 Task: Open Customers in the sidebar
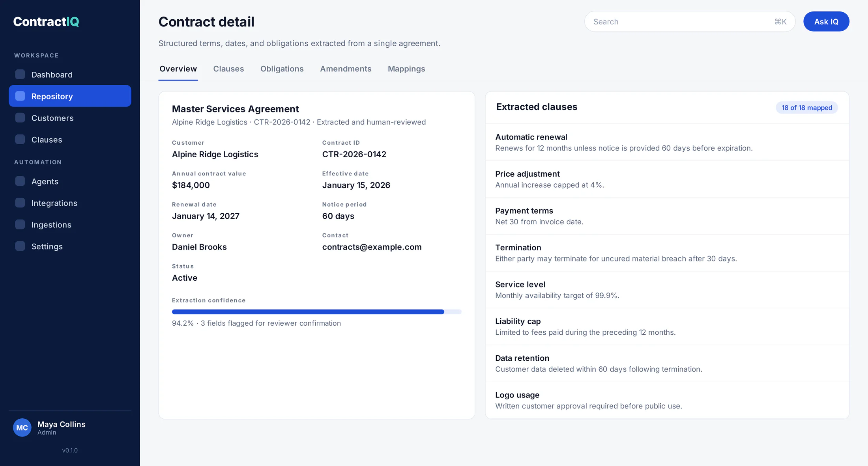click(x=70, y=118)
